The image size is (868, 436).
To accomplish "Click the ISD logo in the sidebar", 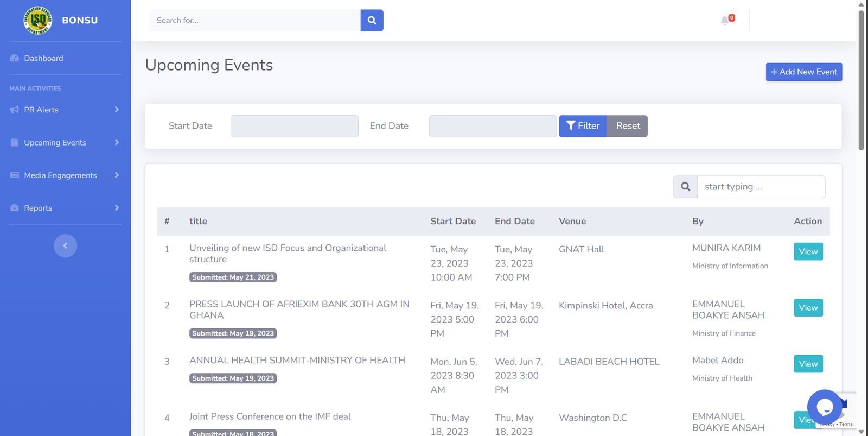I will point(37,21).
